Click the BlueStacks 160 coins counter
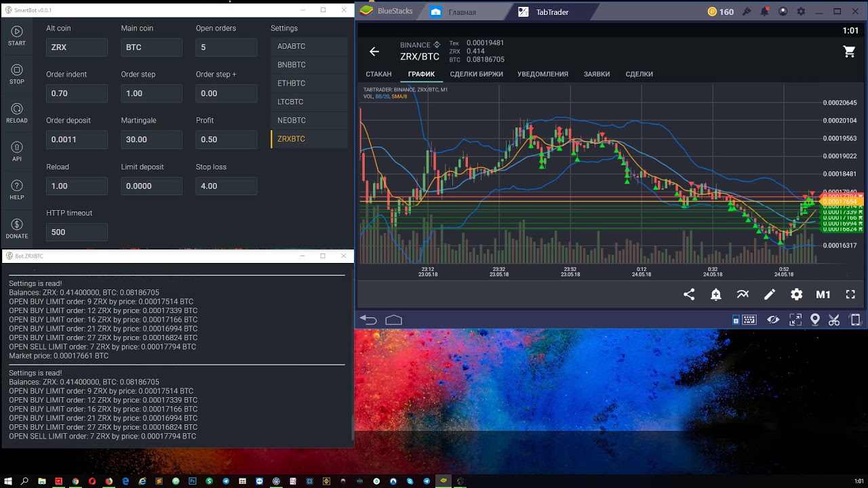Viewport: 868px width, 488px height. [721, 12]
